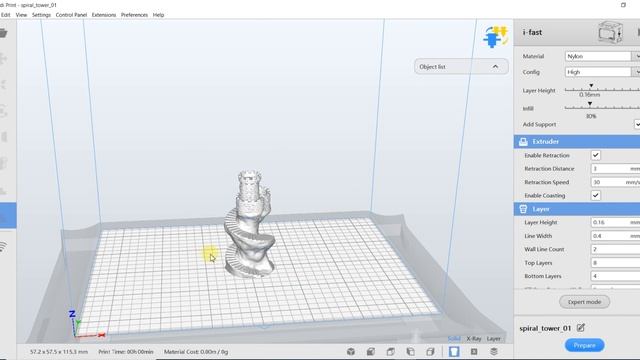The width and height of the screenshot is (640, 360).
Task: Open file with the folder icon
Action: tap(3, 33)
